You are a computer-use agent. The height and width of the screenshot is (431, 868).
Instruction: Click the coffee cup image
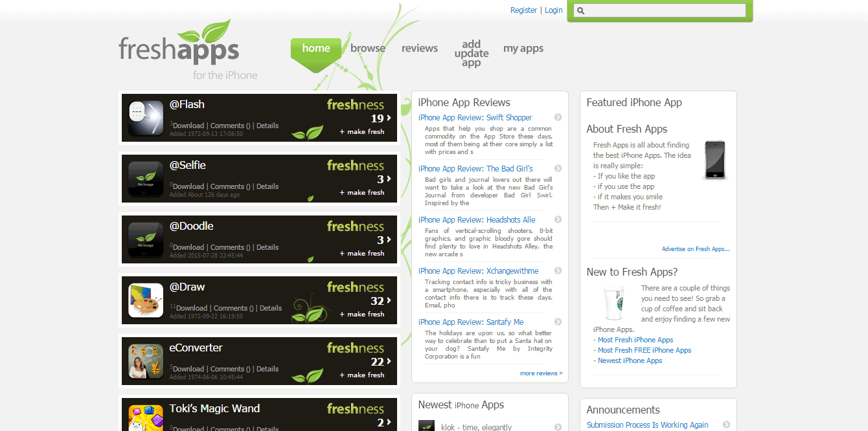613,303
